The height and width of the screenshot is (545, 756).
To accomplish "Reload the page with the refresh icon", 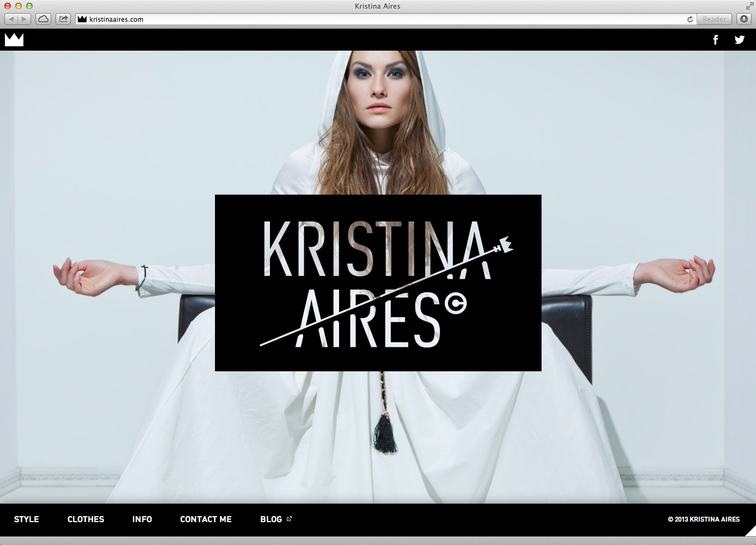I will pos(690,19).
